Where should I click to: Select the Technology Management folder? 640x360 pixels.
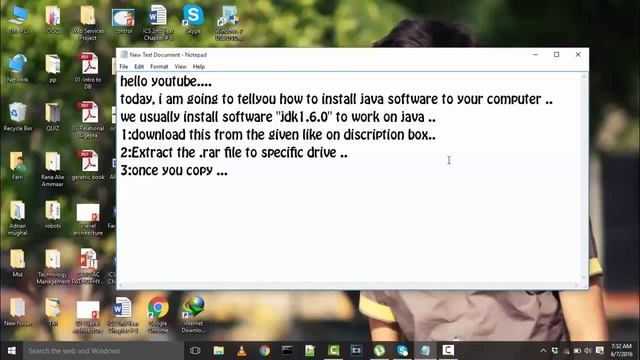(x=53, y=266)
